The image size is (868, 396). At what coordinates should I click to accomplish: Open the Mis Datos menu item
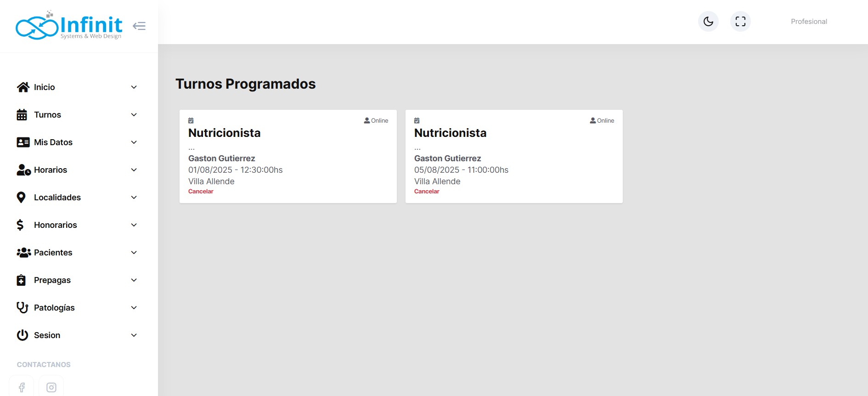pyautogui.click(x=53, y=142)
